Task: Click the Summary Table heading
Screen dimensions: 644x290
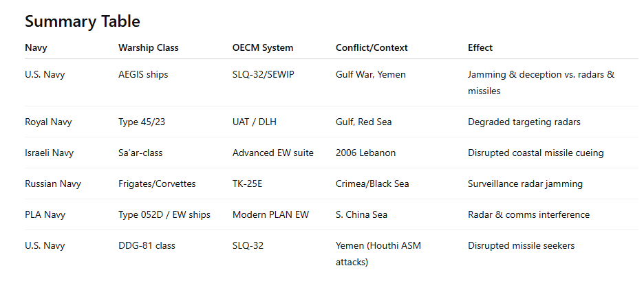Action: tap(82, 21)
